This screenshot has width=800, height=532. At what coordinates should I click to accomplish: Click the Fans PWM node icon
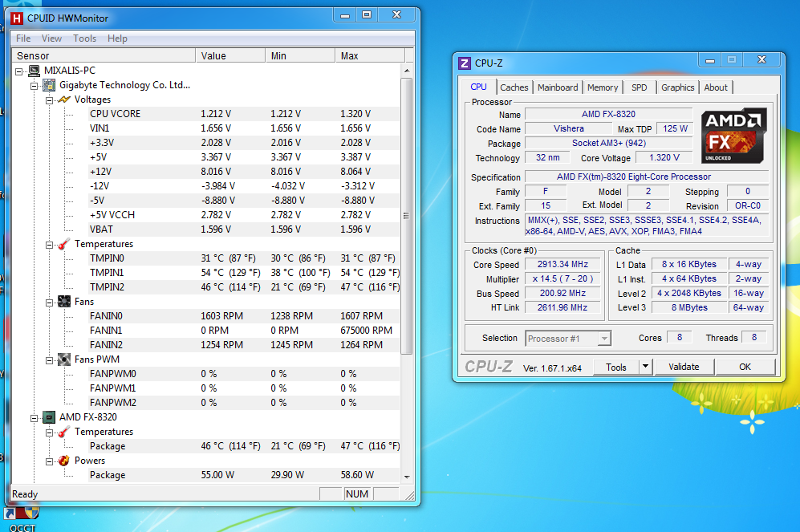pyautogui.click(x=63, y=359)
